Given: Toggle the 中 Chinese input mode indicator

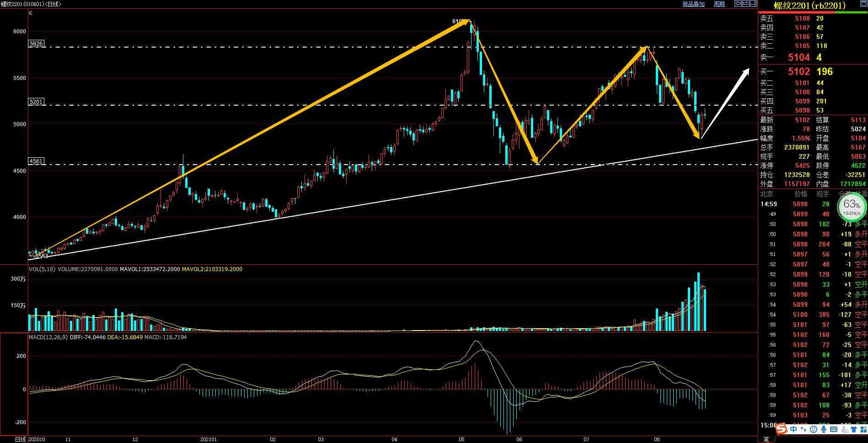Looking at the screenshot, I should [793, 430].
